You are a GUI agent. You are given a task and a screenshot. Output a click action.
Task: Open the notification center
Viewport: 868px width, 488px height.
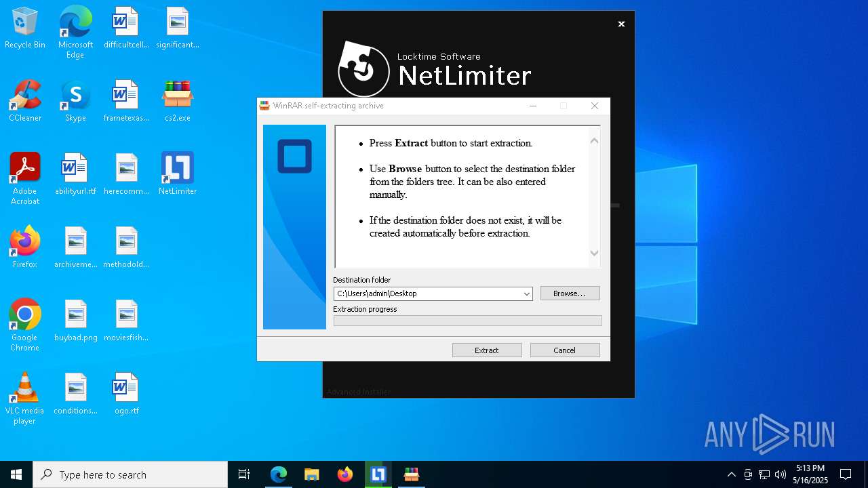pyautogui.click(x=846, y=474)
